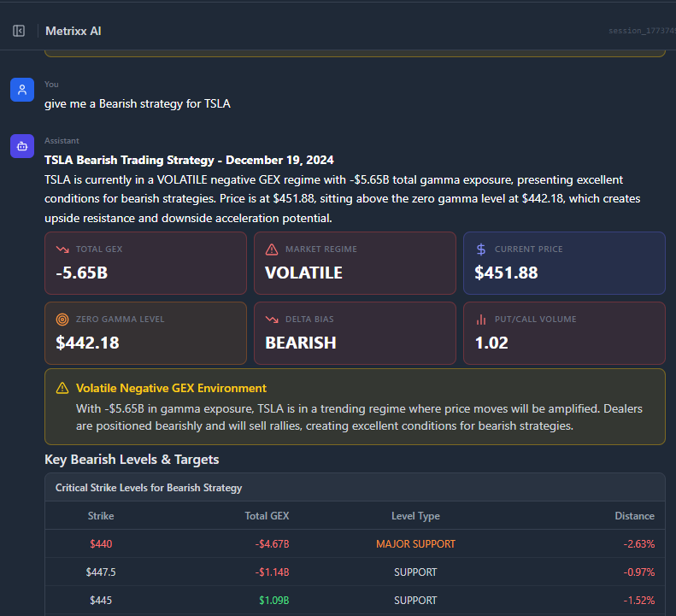Click SUPPORT in the $445 row
The height and width of the screenshot is (616, 676).
415,601
